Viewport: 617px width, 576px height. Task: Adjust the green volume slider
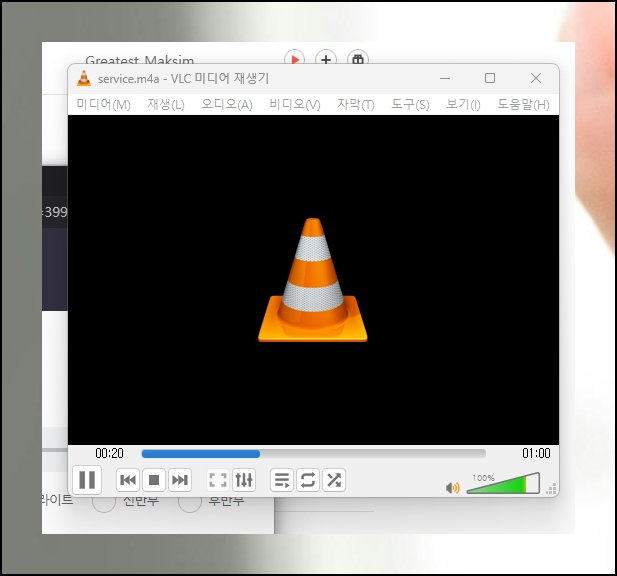pyautogui.click(x=503, y=484)
